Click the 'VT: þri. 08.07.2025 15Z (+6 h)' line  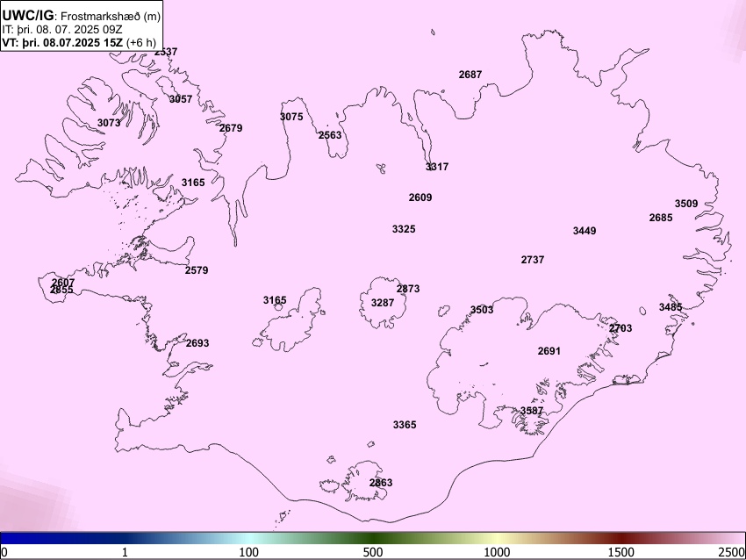pyautogui.click(x=79, y=42)
